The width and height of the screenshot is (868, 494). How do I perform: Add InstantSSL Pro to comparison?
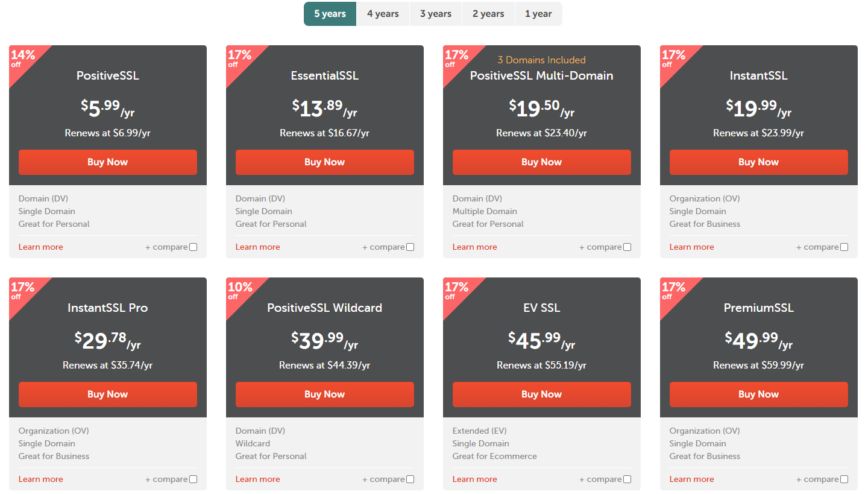pos(193,479)
